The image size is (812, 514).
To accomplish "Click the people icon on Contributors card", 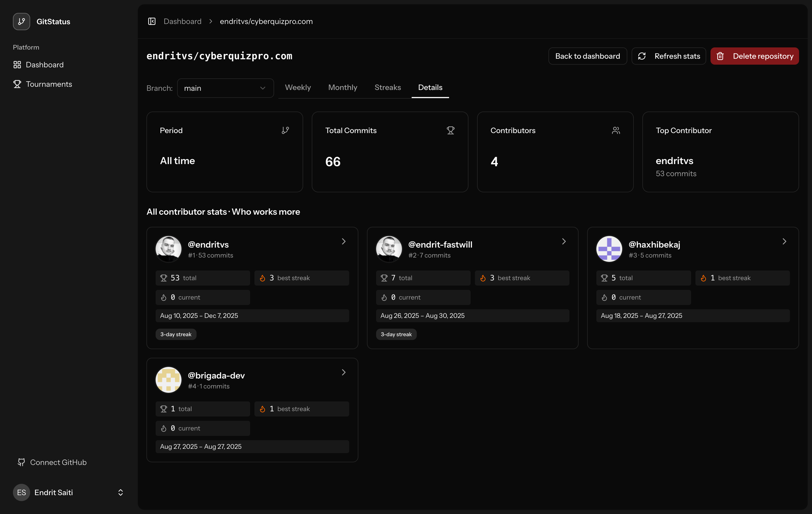I will (x=616, y=130).
